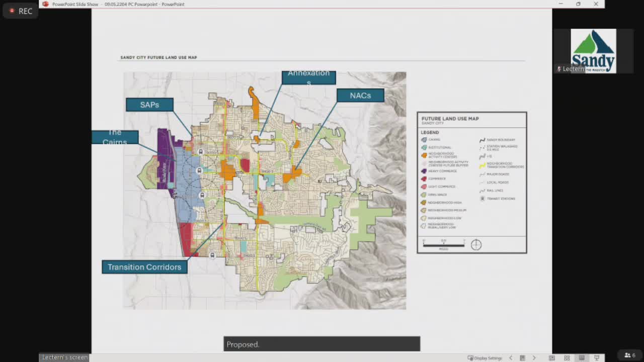Select the Lectern's screen label
Viewport: 644px width, 362px height.
tap(63, 357)
